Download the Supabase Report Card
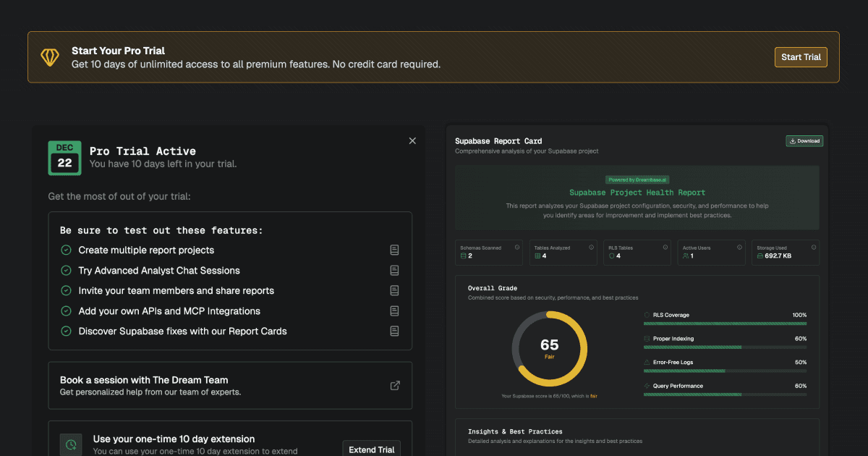The image size is (868, 456). coord(804,141)
